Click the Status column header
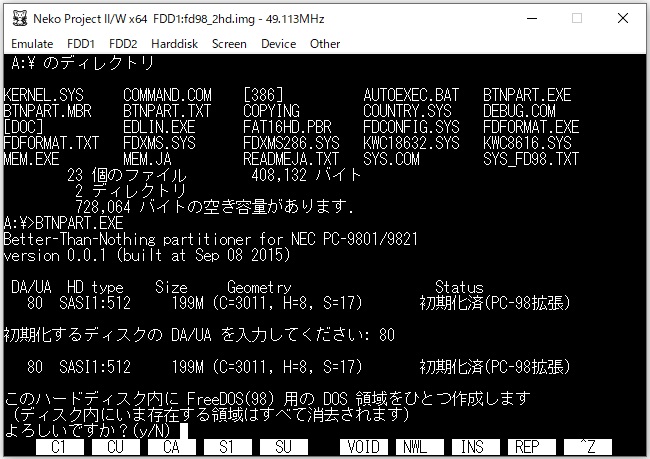This screenshot has height=459, width=650. click(459, 287)
